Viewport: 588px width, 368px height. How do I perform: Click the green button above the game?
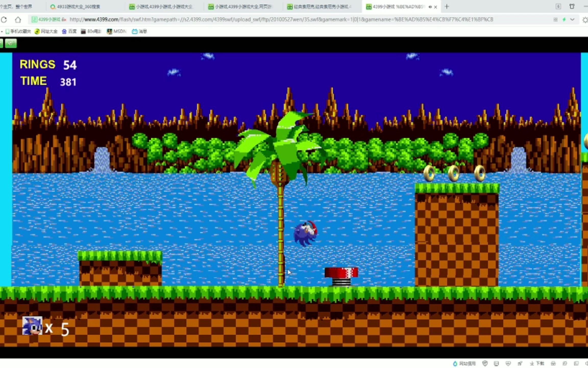click(x=11, y=43)
